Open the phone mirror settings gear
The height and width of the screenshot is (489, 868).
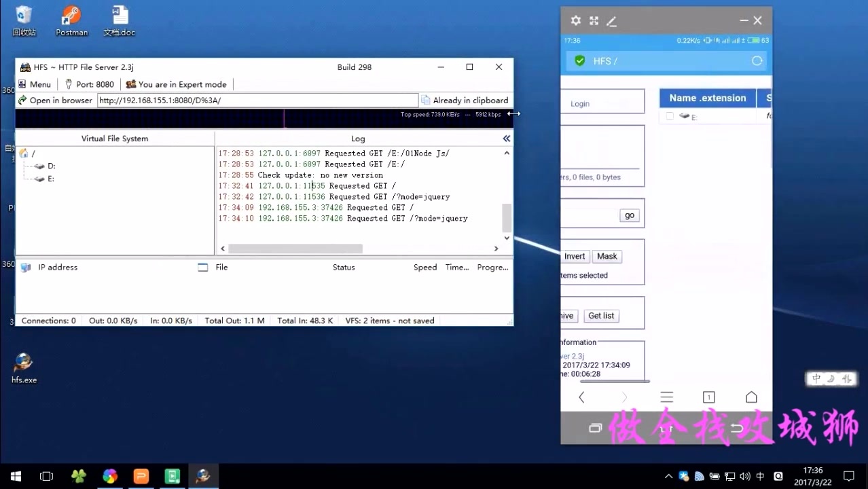coord(576,21)
